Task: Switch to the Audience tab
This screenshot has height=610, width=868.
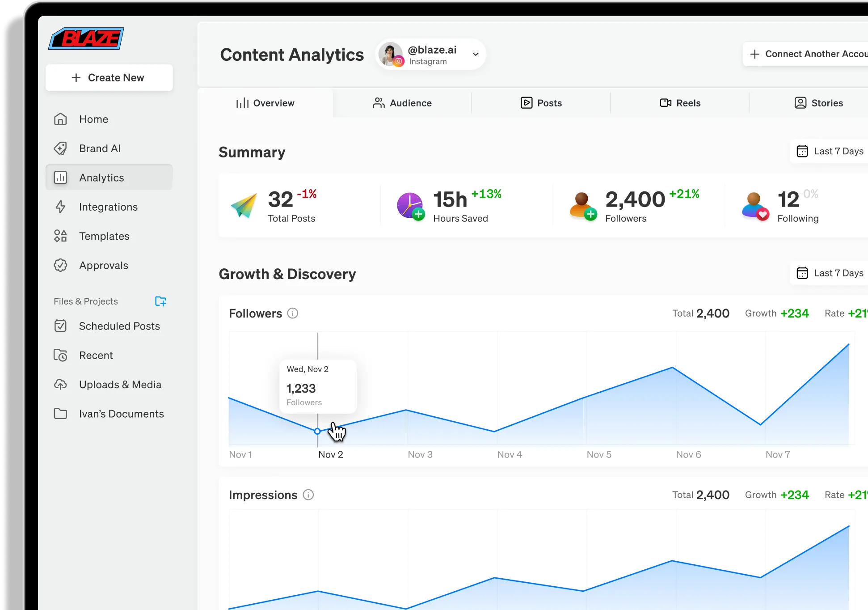Action: point(402,103)
